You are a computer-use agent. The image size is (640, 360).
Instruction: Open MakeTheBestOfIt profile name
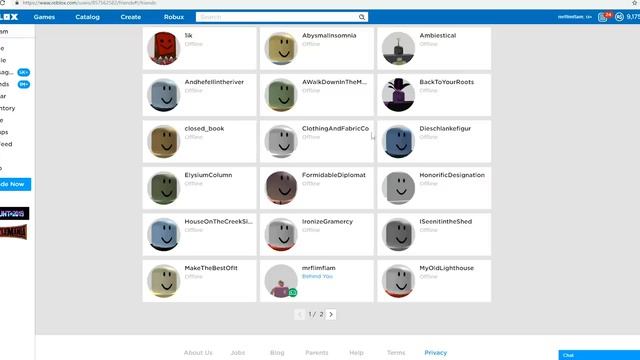click(211, 268)
